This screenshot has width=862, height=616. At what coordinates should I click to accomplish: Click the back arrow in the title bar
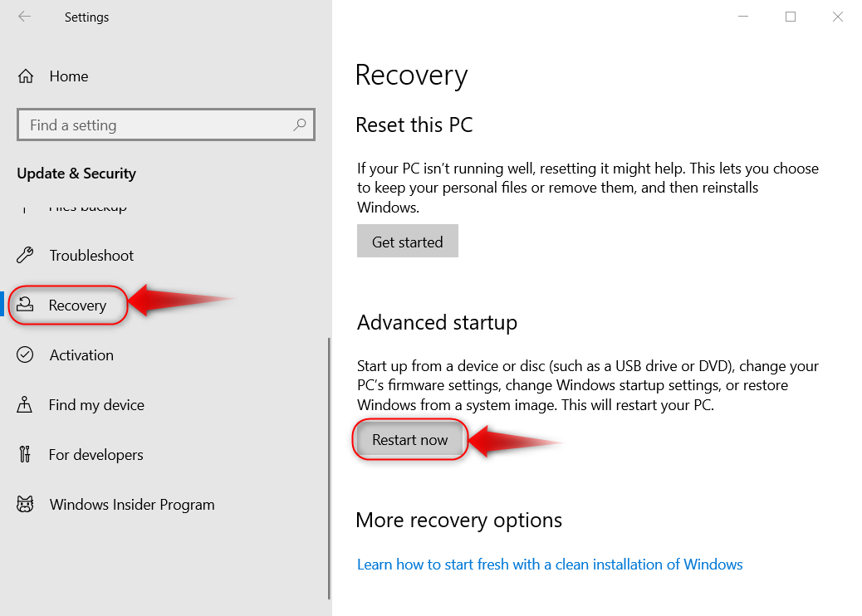(x=25, y=17)
